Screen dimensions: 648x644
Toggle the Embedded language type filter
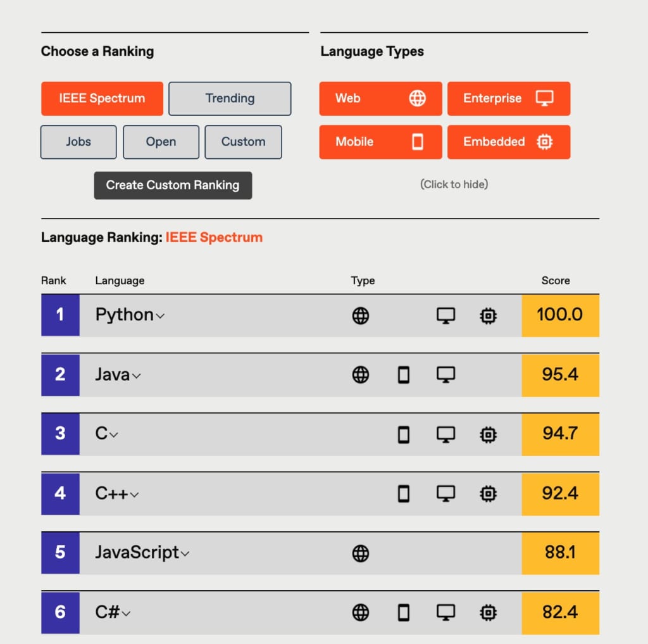pyautogui.click(x=509, y=142)
